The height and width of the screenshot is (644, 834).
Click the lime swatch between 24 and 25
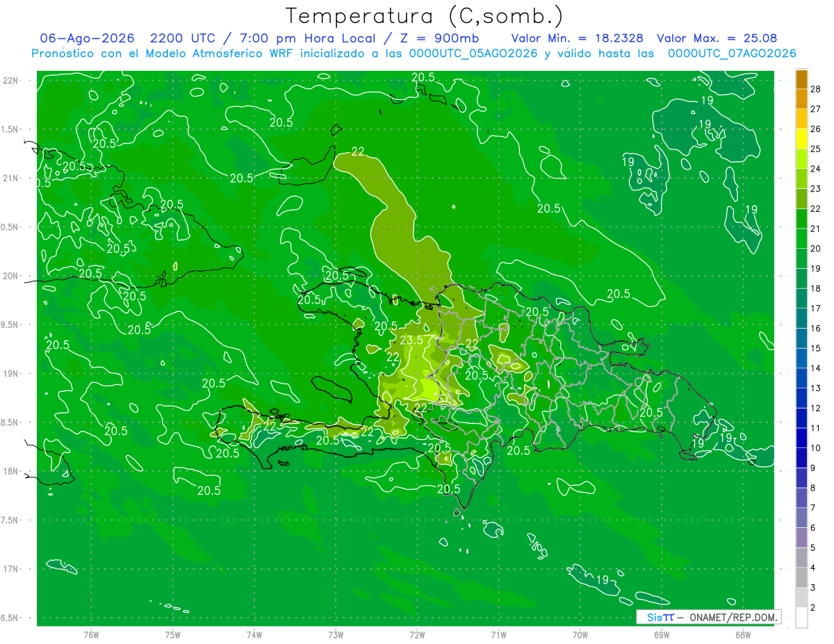click(x=801, y=159)
